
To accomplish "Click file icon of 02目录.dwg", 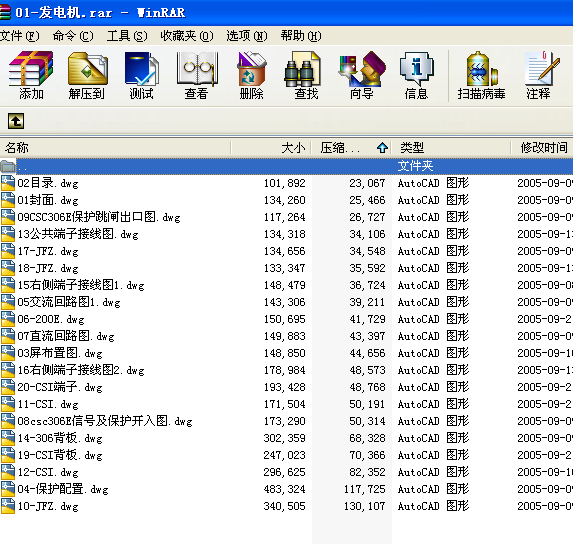I will point(8,183).
